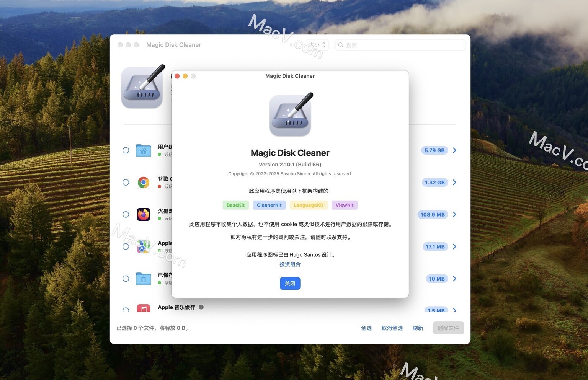588x380 pixels.
Task: Expand the 1.32 GB row chevron
Action: (454, 183)
